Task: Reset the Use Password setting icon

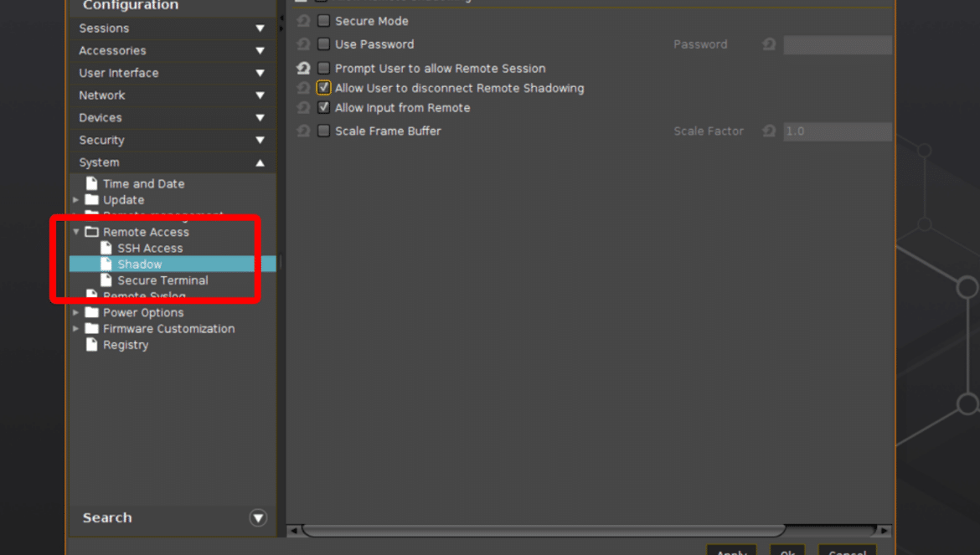Action: pos(303,44)
